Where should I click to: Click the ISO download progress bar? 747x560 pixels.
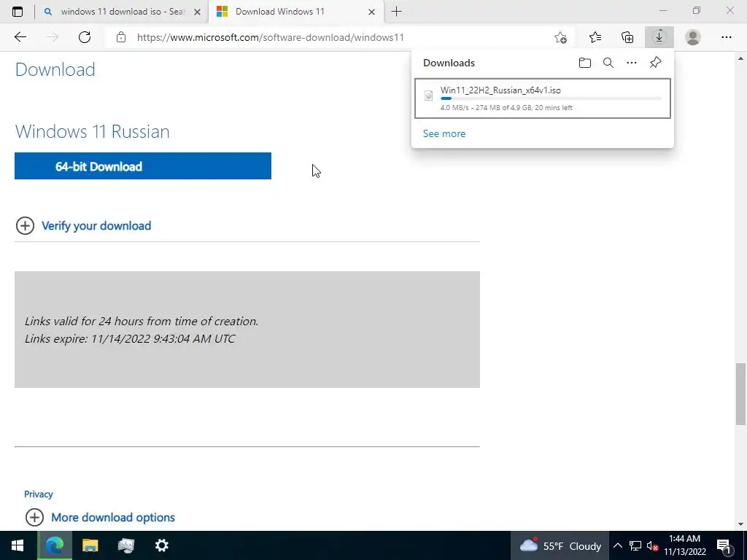[551, 98]
